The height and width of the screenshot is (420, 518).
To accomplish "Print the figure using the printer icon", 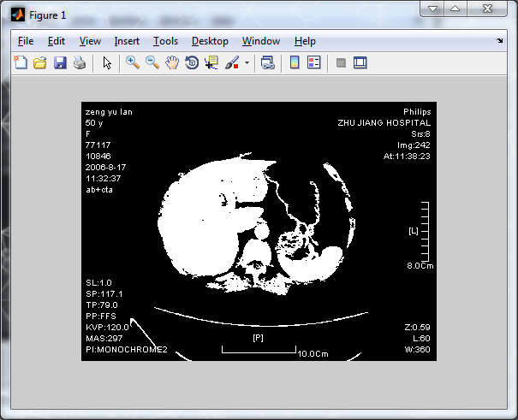I will click(79, 62).
